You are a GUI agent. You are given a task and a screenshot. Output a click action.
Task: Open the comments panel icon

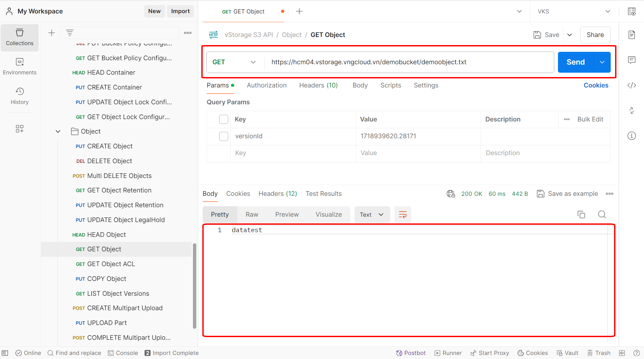coord(632,60)
